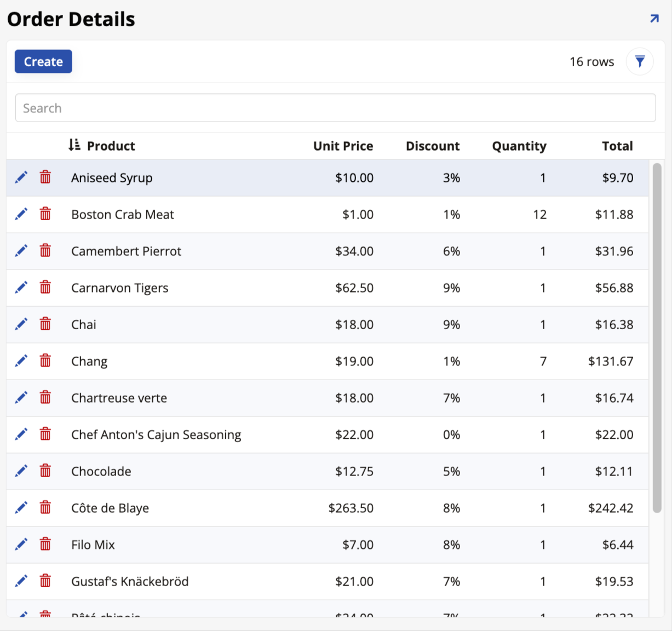Delete the Chang row

point(44,360)
